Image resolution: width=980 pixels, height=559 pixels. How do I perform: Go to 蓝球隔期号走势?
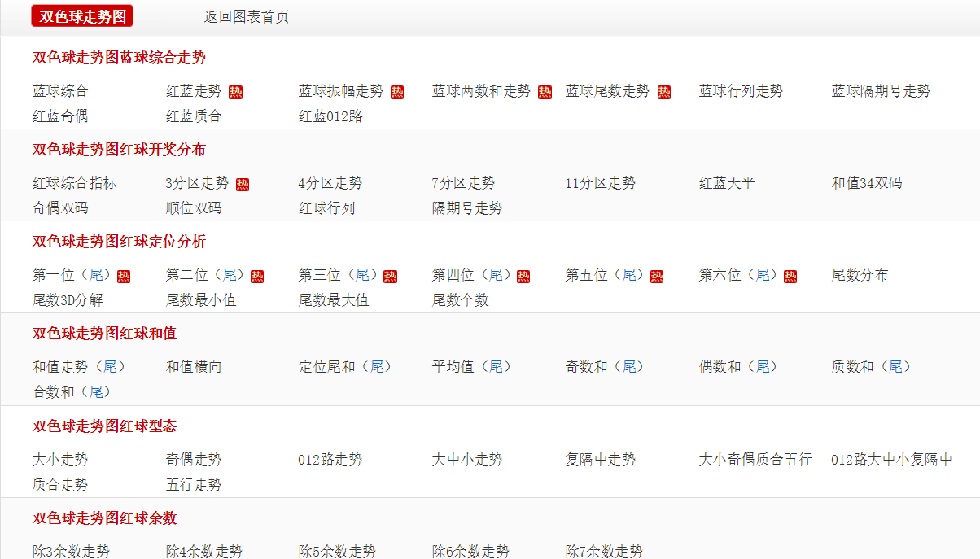tap(881, 91)
